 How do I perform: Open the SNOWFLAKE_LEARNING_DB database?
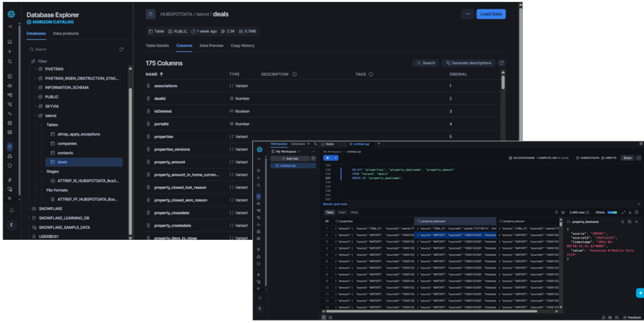click(x=64, y=218)
